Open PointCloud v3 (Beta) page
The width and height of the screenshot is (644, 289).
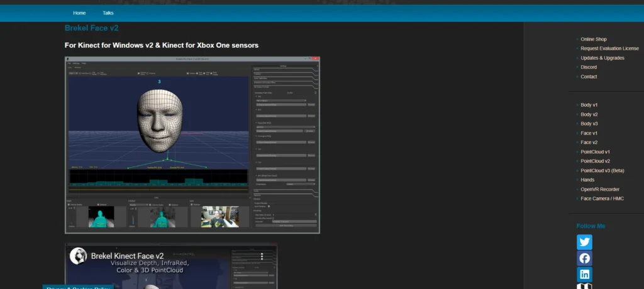tap(602, 170)
